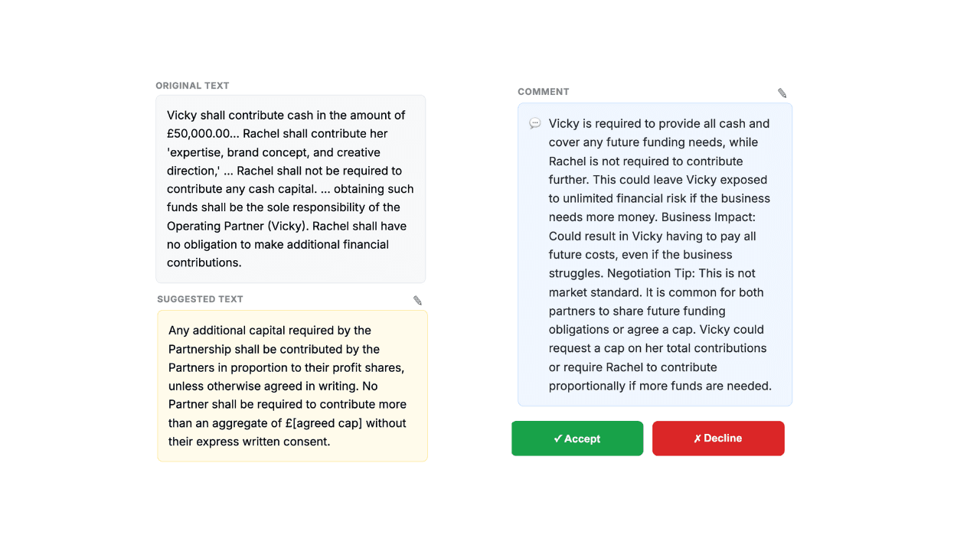Accept the suggested clause change
Viewport: 980px width, 551px height.
coord(577,439)
